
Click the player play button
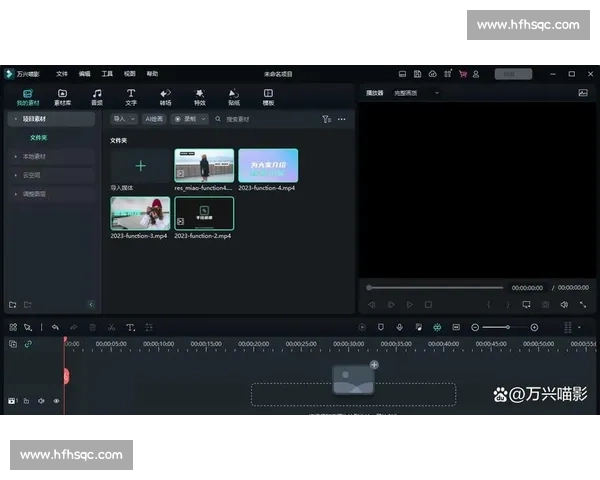(x=410, y=305)
